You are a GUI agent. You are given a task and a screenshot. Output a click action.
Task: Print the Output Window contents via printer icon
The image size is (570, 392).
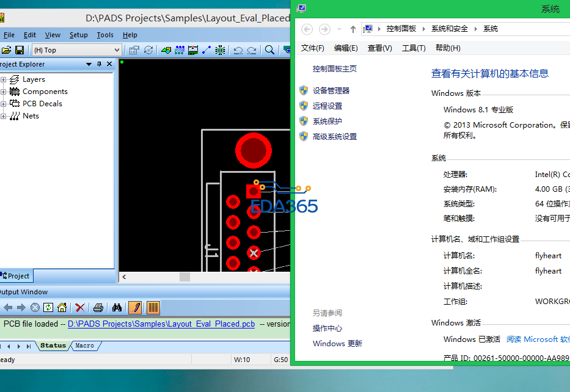pyautogui.click(x=98, y=307)
